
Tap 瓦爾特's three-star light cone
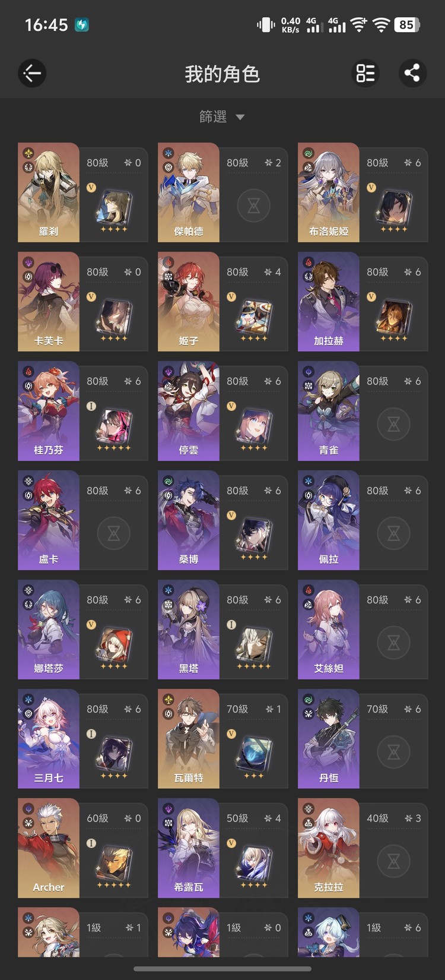[253, 754]
